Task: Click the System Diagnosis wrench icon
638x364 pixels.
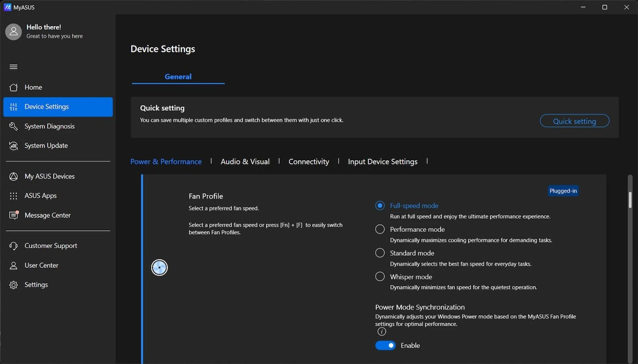Action: [x=13, y=126]
